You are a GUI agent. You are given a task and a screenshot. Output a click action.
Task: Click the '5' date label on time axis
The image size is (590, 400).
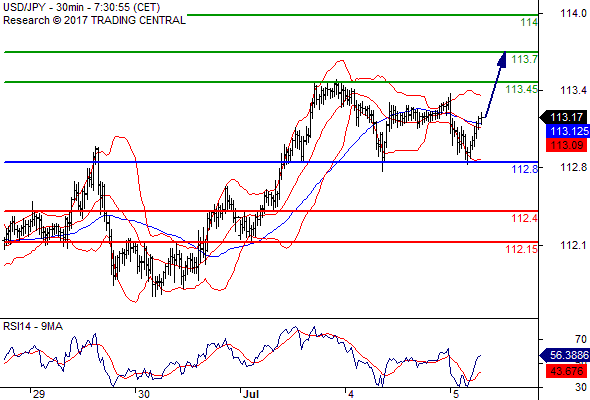click(456, 394)
